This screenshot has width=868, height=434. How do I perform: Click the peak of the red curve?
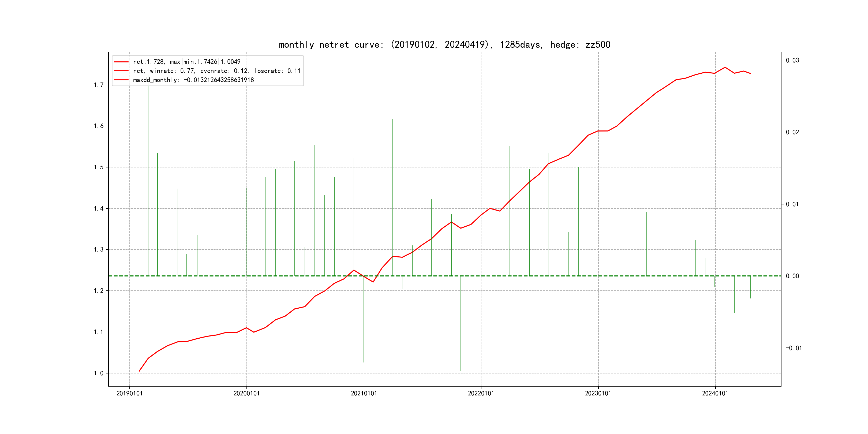click(725, 68)
